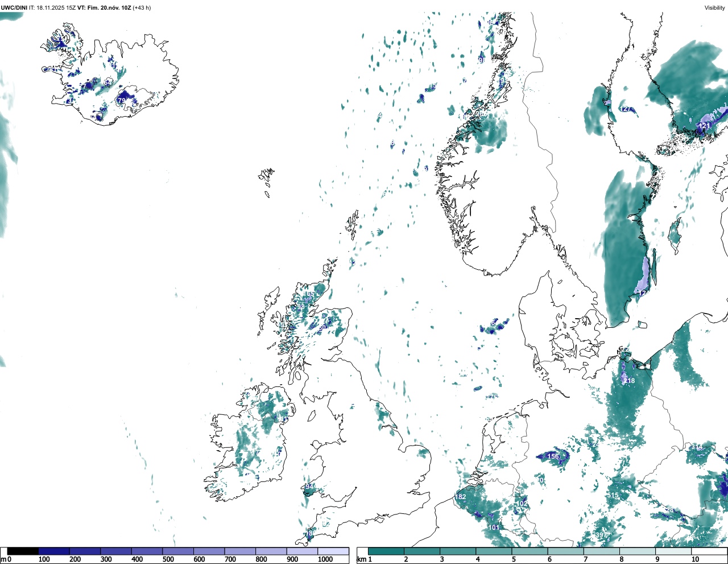Select the 9–10 km near-white swatch
Viewport: 728px width, 564px height.
tap(673, 551)
